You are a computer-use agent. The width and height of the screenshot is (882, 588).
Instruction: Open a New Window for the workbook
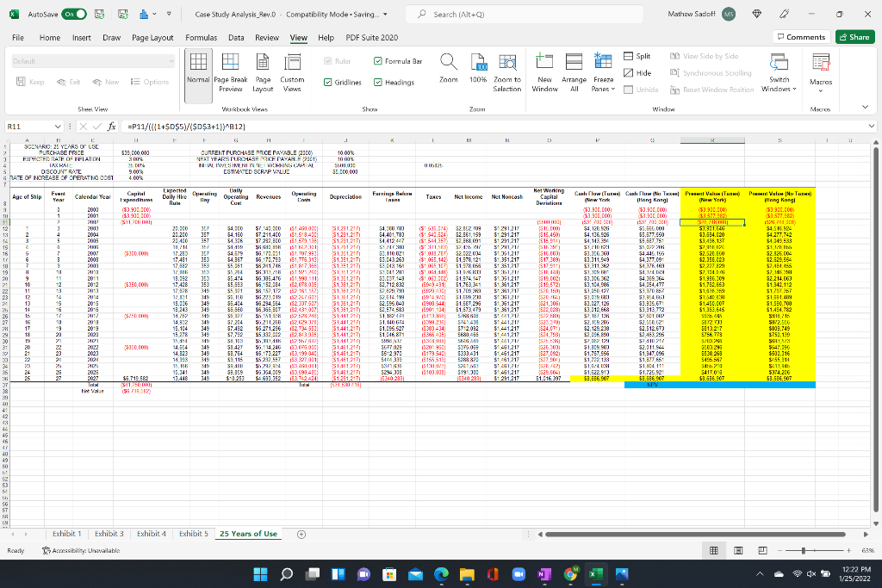point(543,72)
